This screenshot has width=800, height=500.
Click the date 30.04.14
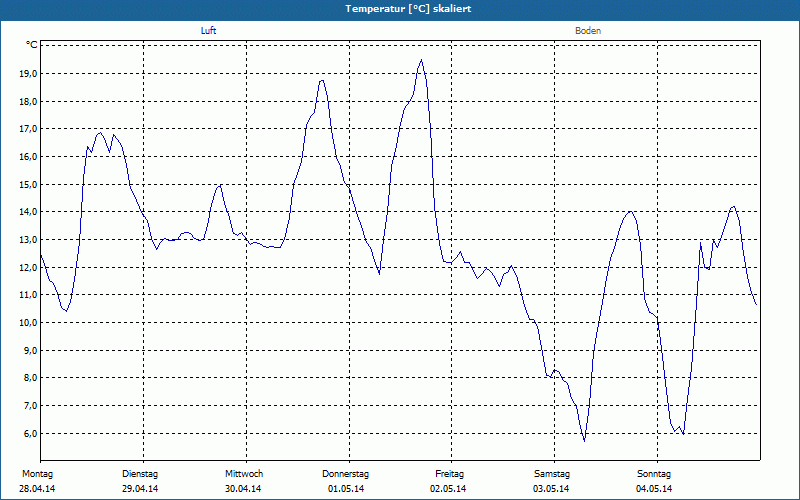point(243,489)
